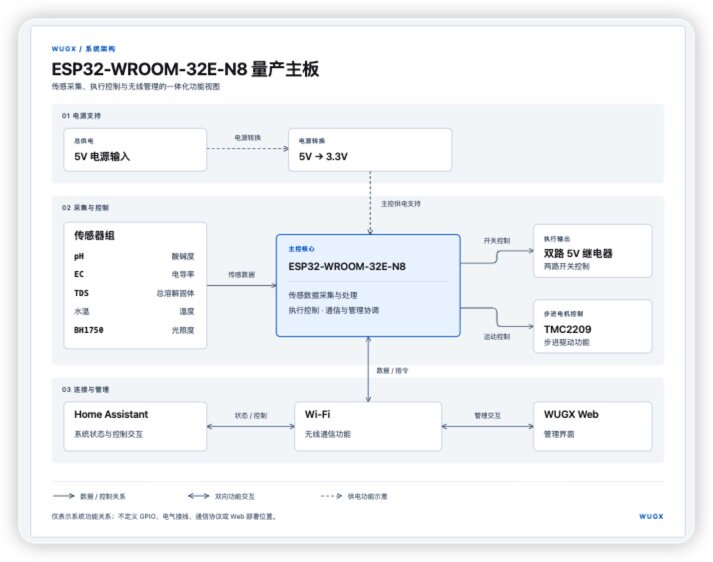
Task: Click the subtitle starting with "传感采集、执行控制"
Action: 136,86
